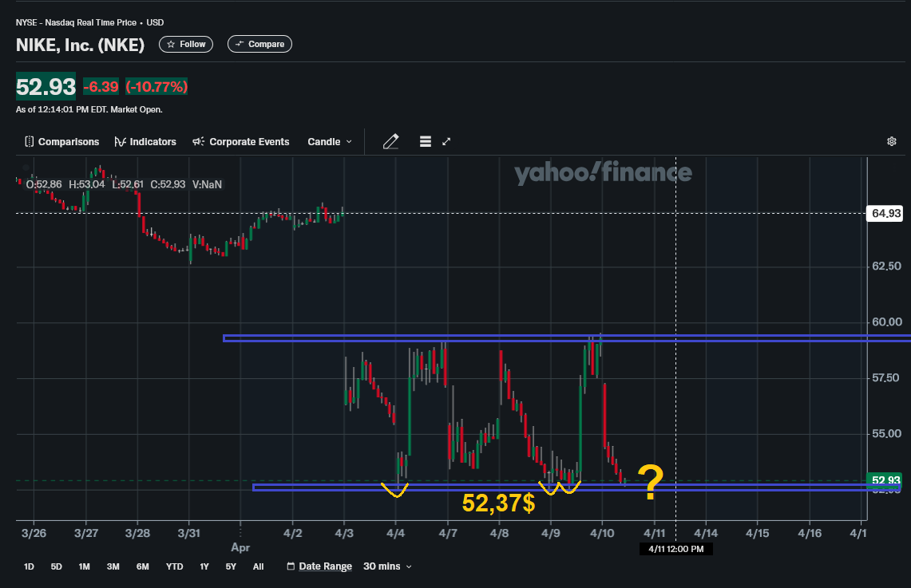Expand the Candle chart type dropdown
911x588 pixels.
pos(330,142)
